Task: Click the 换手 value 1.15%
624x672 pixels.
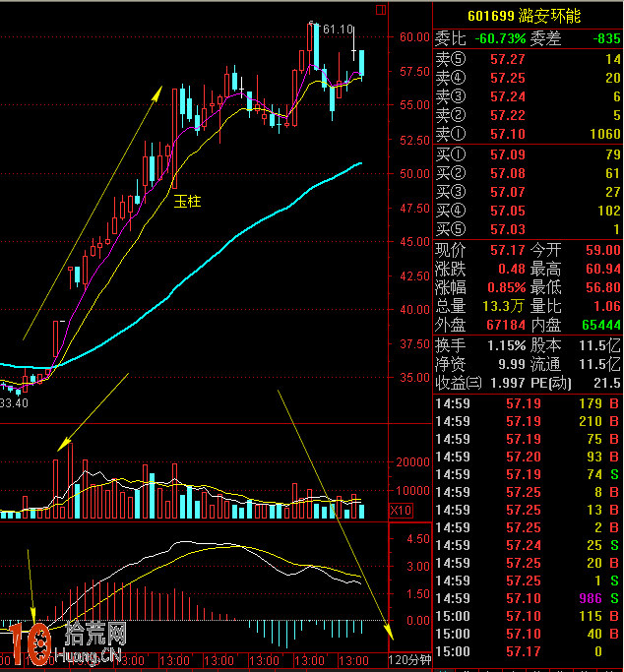Action: (x=507, y=345)
